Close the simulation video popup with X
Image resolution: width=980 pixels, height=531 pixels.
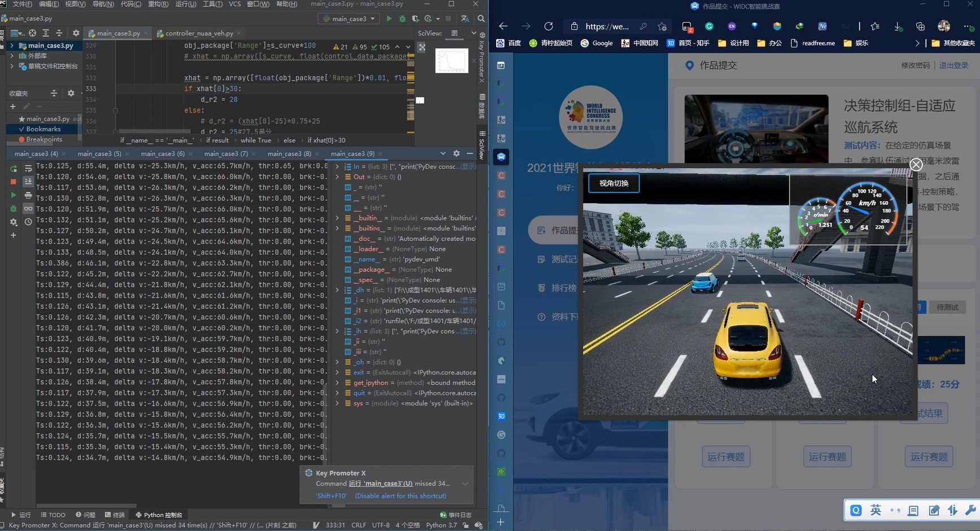pos(916,164)
